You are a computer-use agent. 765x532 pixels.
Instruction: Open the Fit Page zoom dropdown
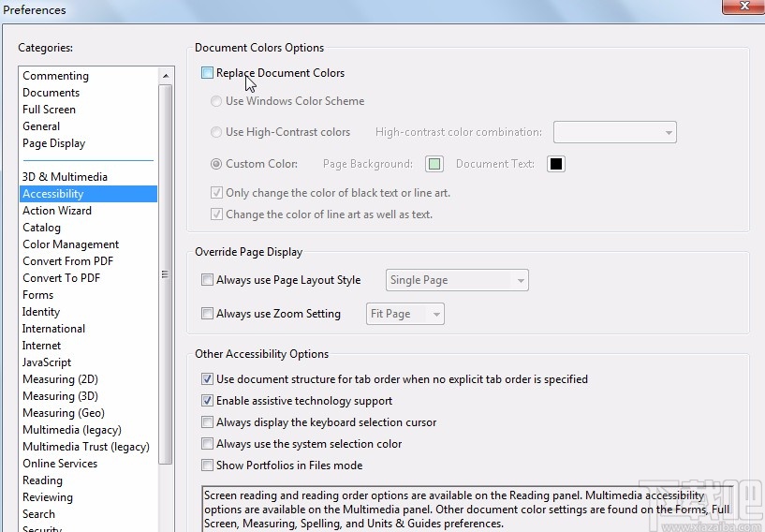(x=405, y=314)
